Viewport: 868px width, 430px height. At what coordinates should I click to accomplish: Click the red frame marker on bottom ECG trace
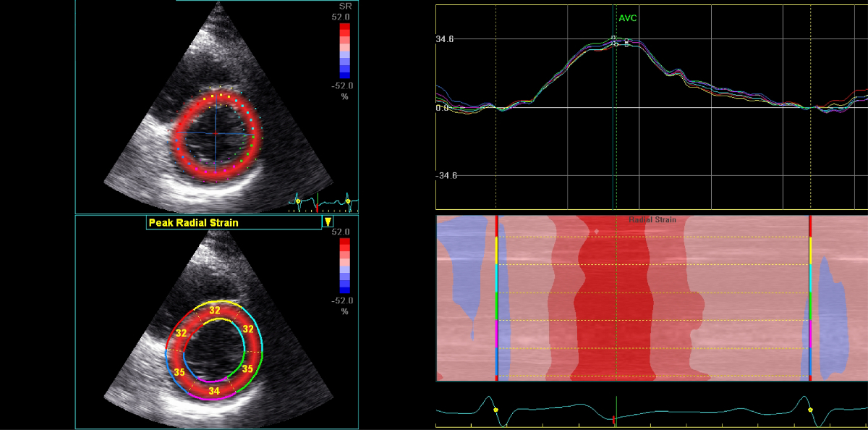pyautogui.click(x=614, y=419)
